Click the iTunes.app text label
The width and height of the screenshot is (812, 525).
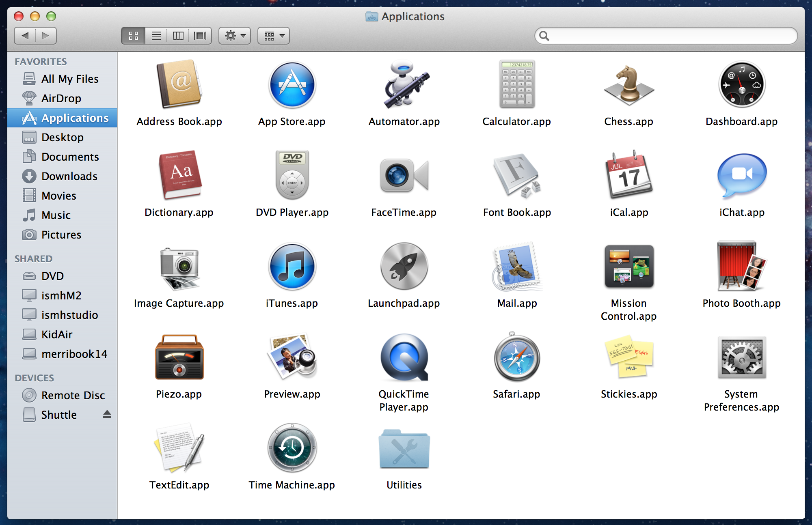pos(292,303)
